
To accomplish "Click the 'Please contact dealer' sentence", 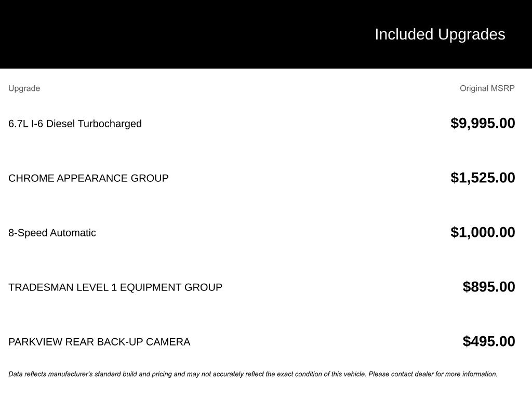I will point(433,374).
